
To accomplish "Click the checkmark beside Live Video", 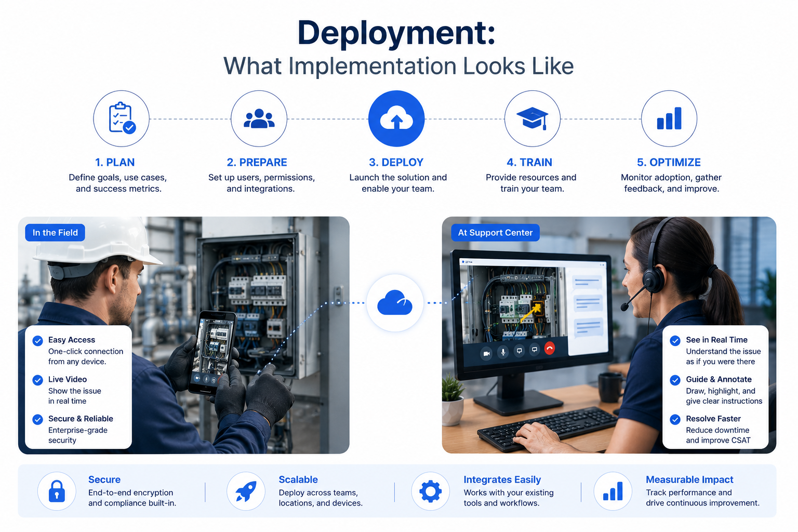I will (38, 380).
